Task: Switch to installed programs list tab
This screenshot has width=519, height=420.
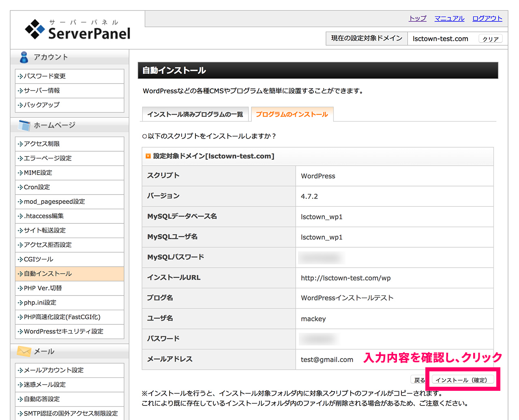Action: [195, 114]
